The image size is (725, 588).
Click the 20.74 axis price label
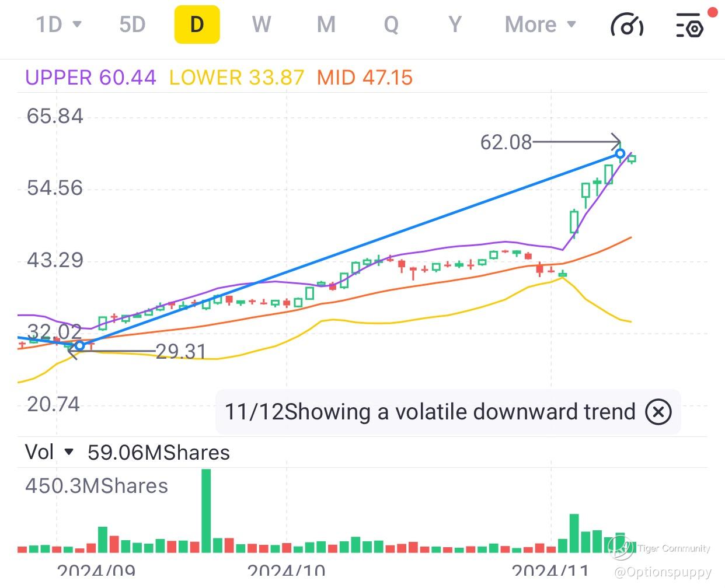coord(53,404)
